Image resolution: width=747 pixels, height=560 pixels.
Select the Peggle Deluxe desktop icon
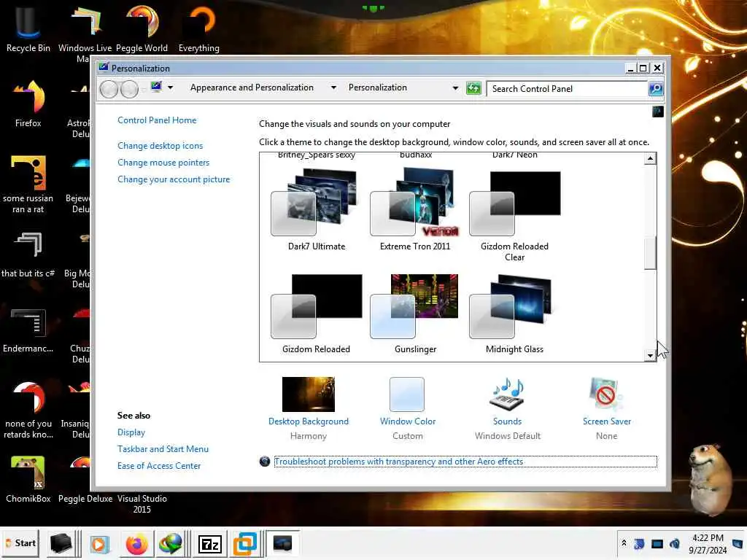pyautogui.click(x=85, y=479)
